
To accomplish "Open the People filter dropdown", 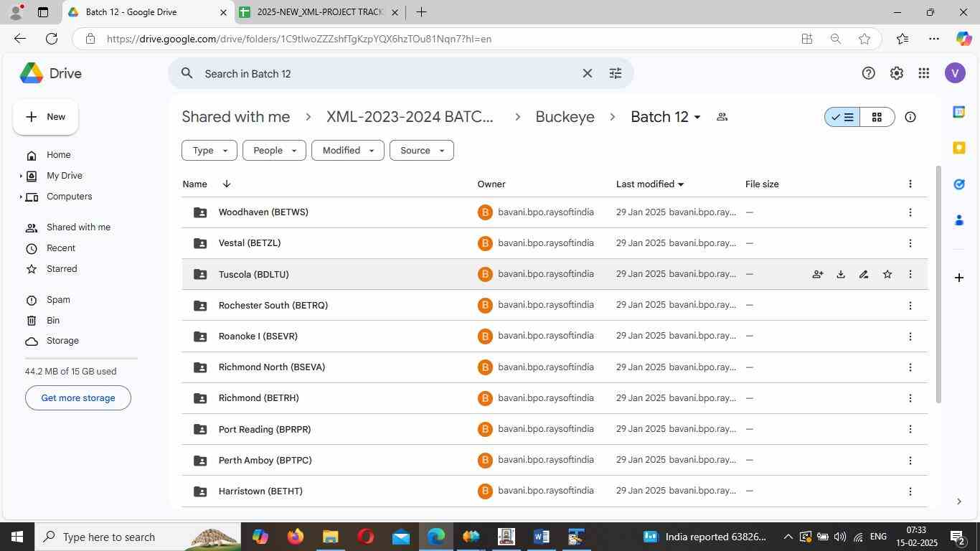I will [x=274, y=151].
